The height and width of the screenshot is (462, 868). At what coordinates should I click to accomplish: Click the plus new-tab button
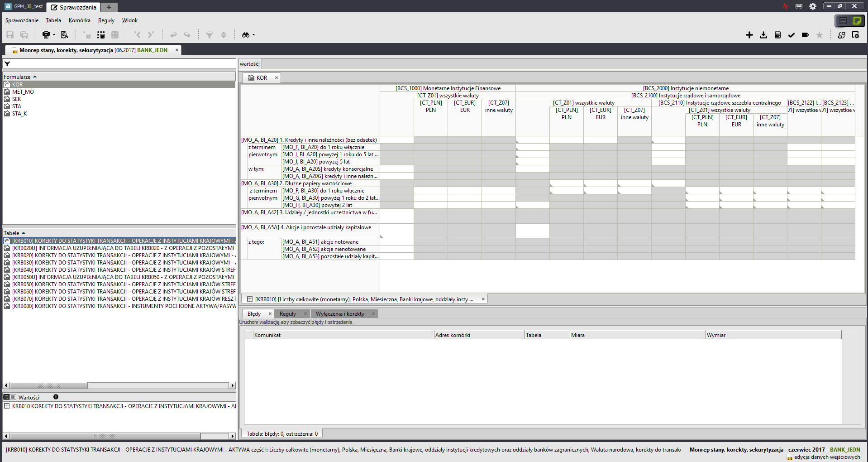click(x=109, y=7)
